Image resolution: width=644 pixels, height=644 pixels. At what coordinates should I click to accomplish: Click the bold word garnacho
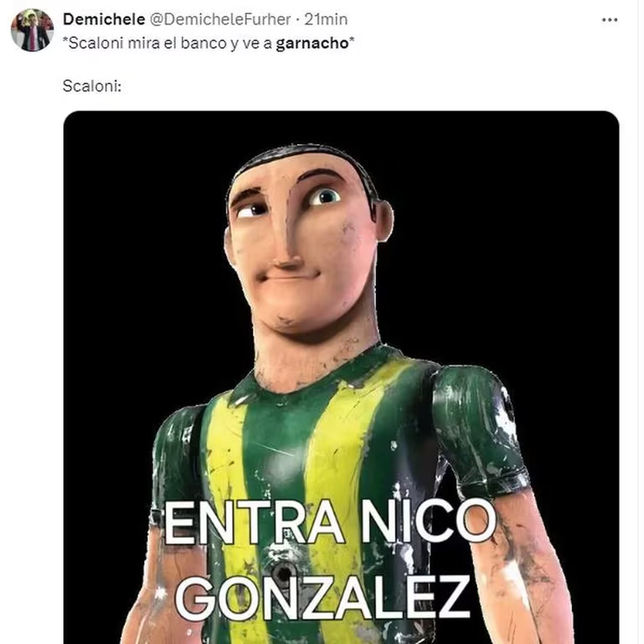(312, 43)
